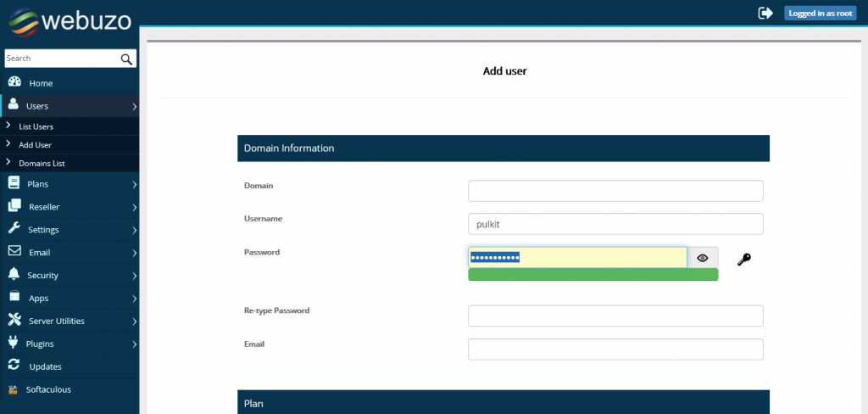Select the Email menu label
This screenshot has height=414, width=868.
(x=39, y=253)
